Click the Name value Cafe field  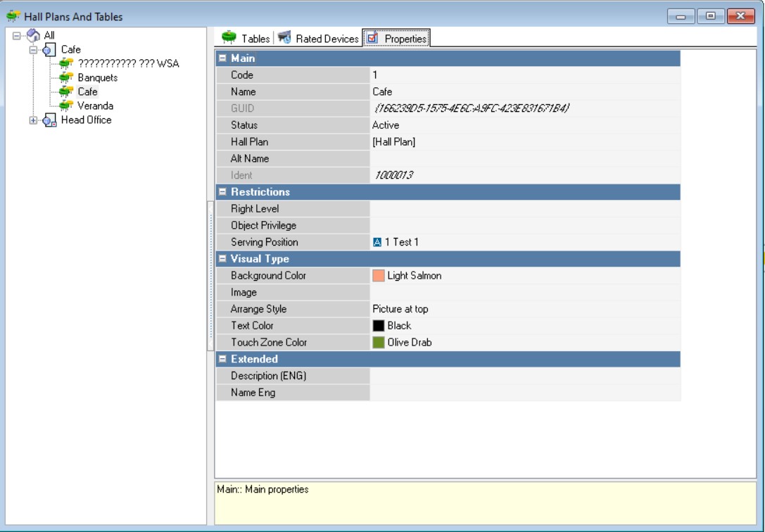[x=526, y=91]
